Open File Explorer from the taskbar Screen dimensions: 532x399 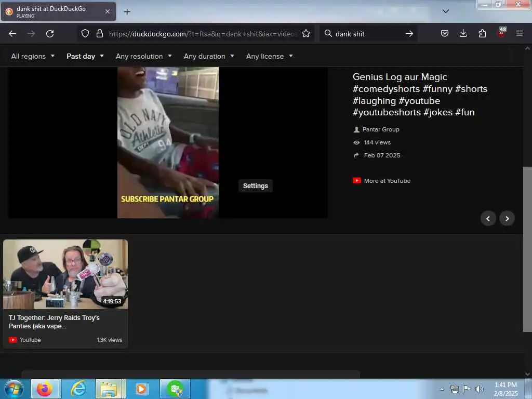point(109,389)
